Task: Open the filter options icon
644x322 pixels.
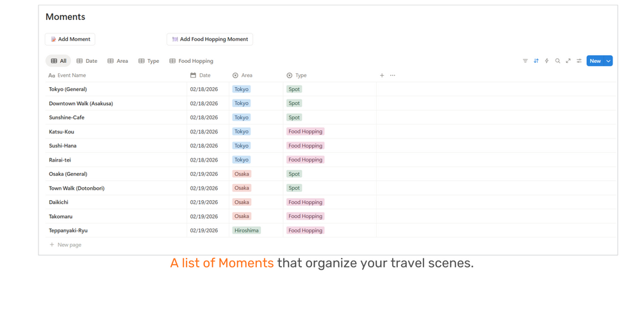Action: pos(525,61)
